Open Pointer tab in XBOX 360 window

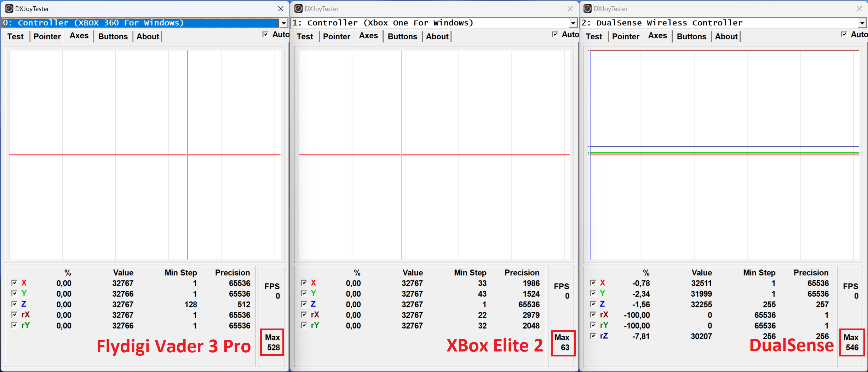pos(47,36)
